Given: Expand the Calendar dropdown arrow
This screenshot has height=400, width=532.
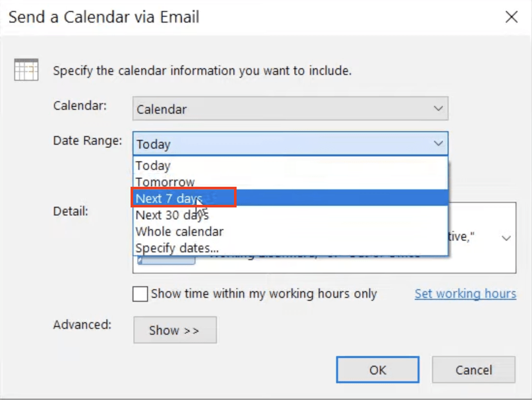Looking at the screenshot, I should (x=438, y=109).
